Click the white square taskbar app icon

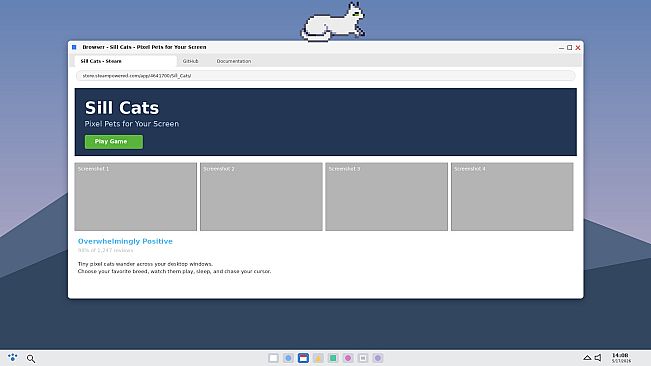[x=273, y=358]
